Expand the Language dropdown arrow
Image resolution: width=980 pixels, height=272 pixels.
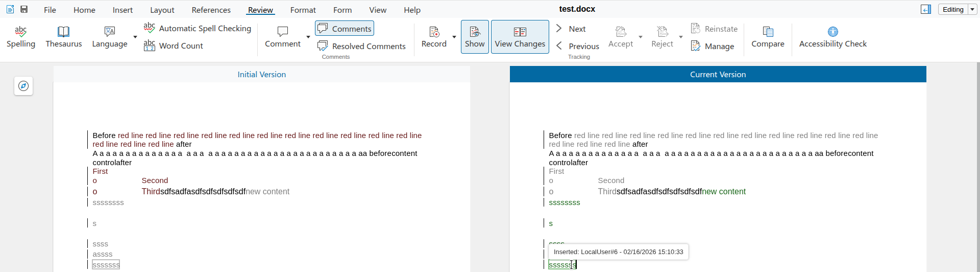coord(135,37)
